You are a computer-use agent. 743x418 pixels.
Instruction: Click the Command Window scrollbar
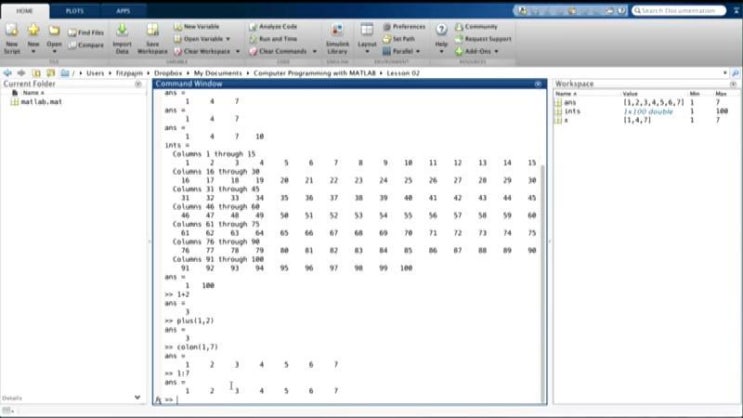543,282
